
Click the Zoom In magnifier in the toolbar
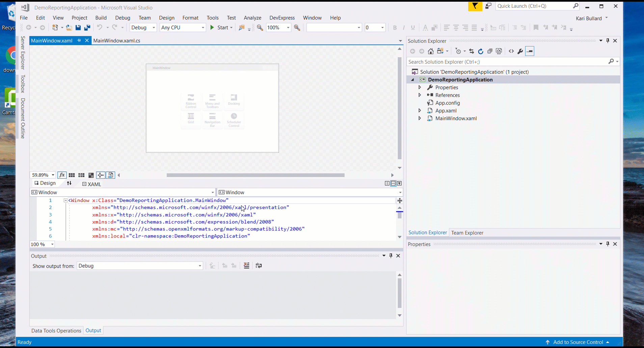coord(297,28)
